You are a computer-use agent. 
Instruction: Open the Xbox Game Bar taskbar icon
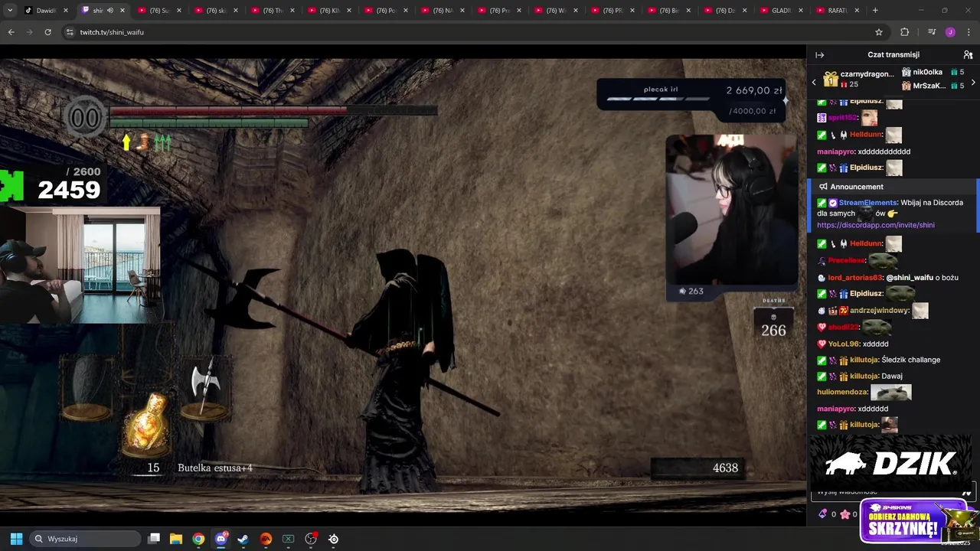pyautogui.click(x=289, y=539)
